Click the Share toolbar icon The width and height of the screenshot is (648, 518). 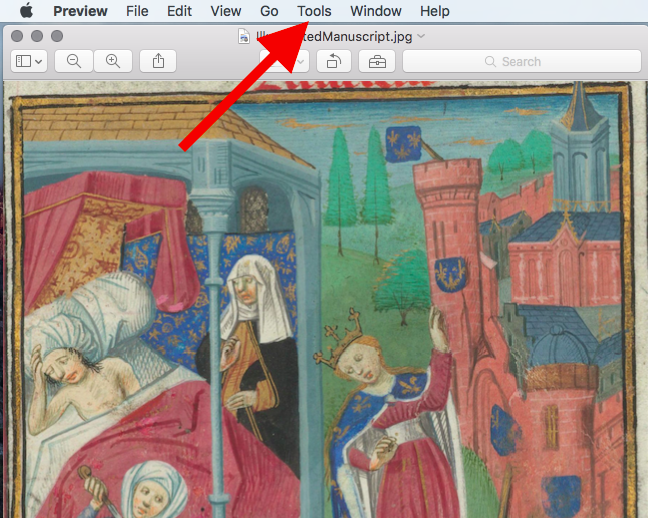point(158,62)
